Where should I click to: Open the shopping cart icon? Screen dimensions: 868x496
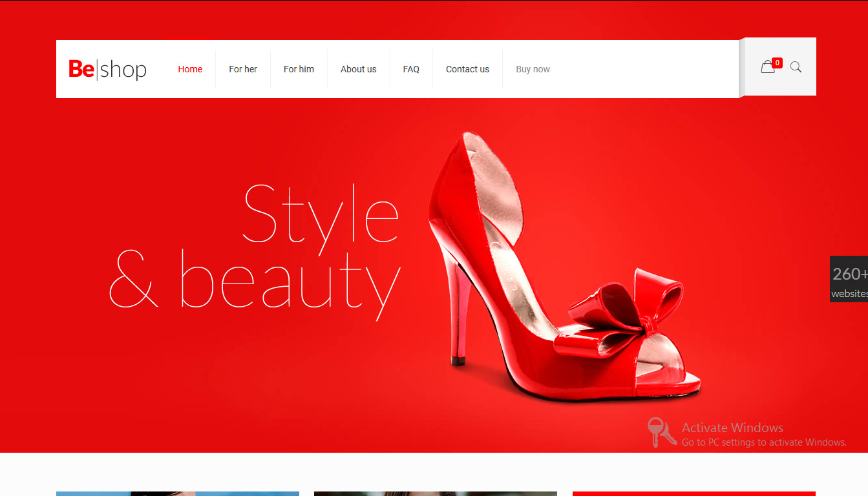coord(767,67)
